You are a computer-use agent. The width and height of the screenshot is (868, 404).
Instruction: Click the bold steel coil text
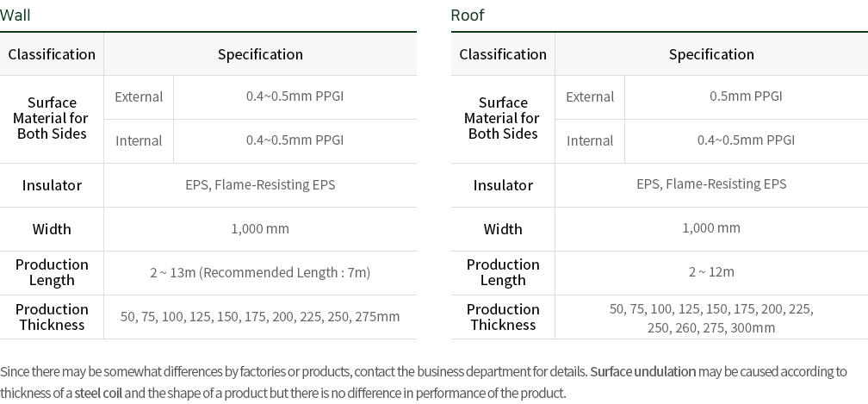[x=96, y=394]
